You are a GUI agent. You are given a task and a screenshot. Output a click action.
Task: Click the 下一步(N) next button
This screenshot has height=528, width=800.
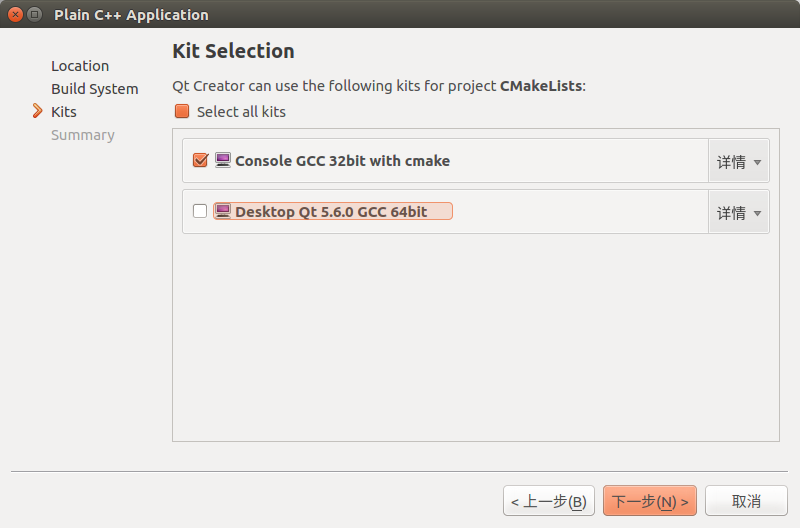[649, 501]
